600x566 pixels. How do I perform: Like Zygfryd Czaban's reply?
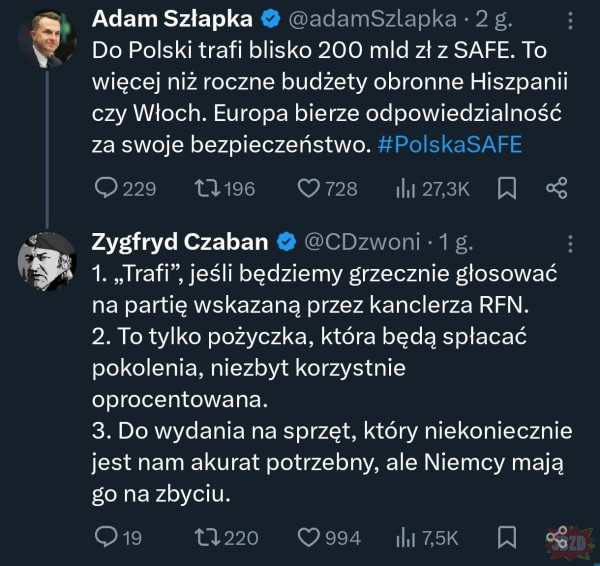click(x=310, y=538)
